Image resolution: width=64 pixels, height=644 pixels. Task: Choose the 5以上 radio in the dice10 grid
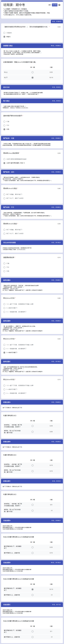pyautogui.click(x=33, y=72)
